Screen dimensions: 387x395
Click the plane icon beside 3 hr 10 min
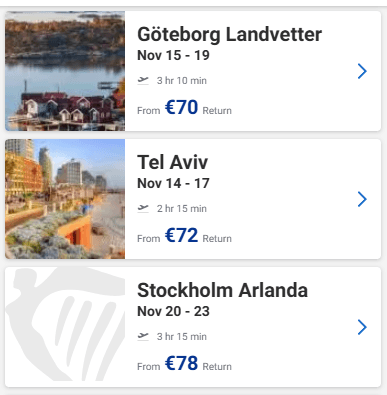(x=143, y=80)
